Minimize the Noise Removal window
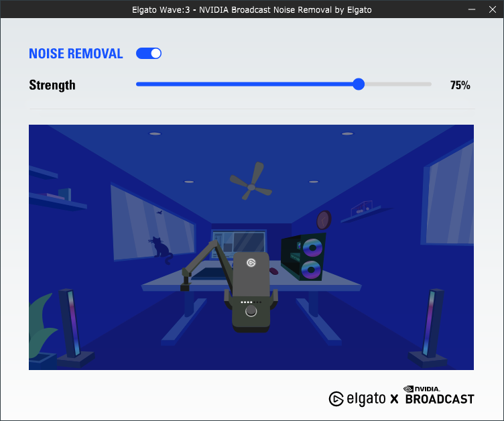504x421 pixels. (x=471, y=10)
